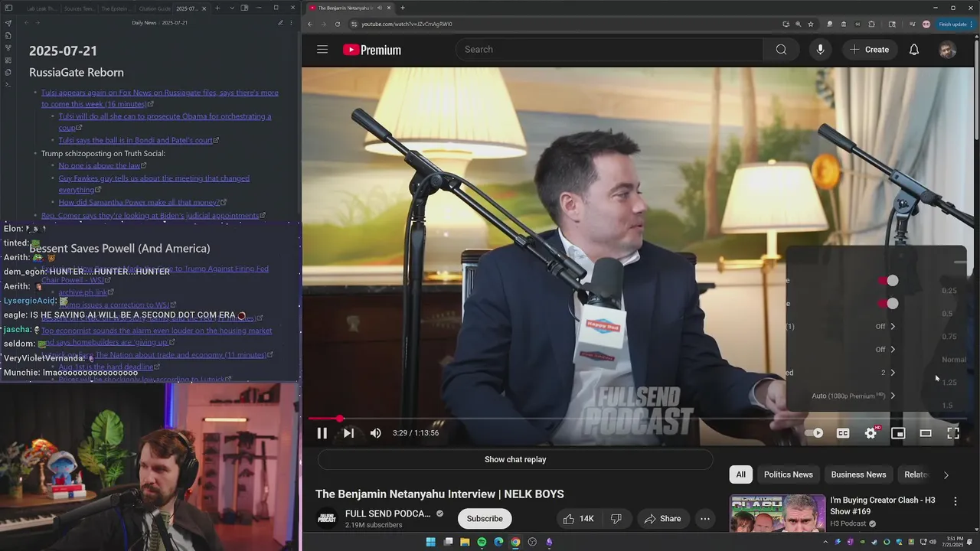Screen dimensions: 980x551
Task: Show more filter chips with arrow
Action: [x=946, y=474]
